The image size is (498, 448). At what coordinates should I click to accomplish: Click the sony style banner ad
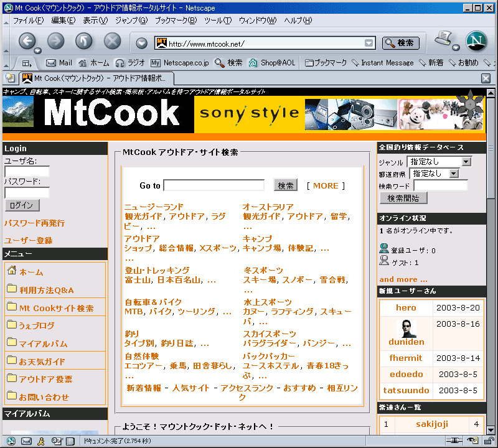point(340,114)
